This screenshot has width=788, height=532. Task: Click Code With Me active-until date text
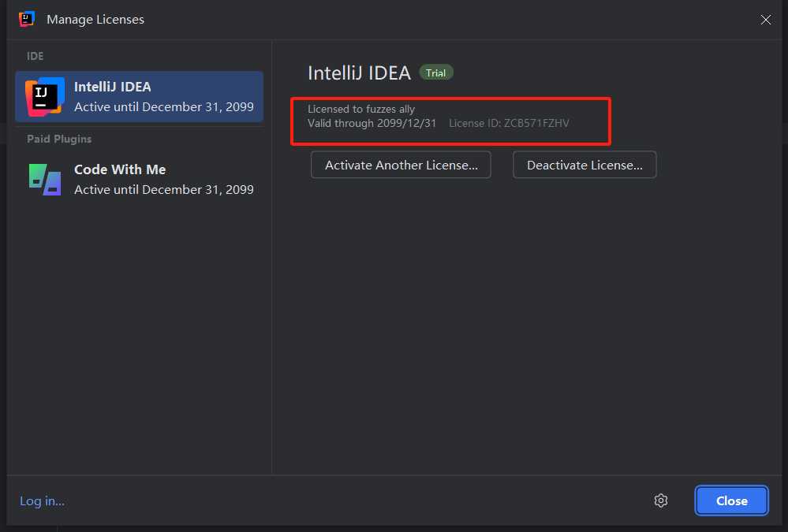164,189
